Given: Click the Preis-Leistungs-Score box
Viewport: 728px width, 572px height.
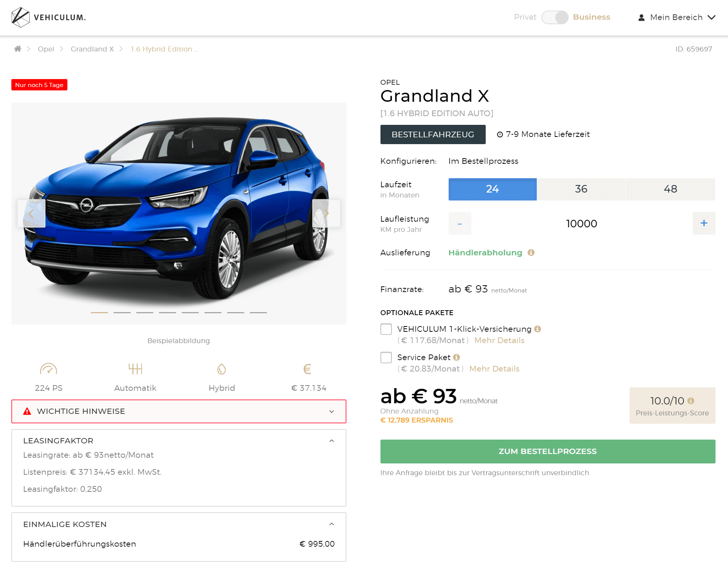Looking at the screenshot, I should (x=672, y=406).
